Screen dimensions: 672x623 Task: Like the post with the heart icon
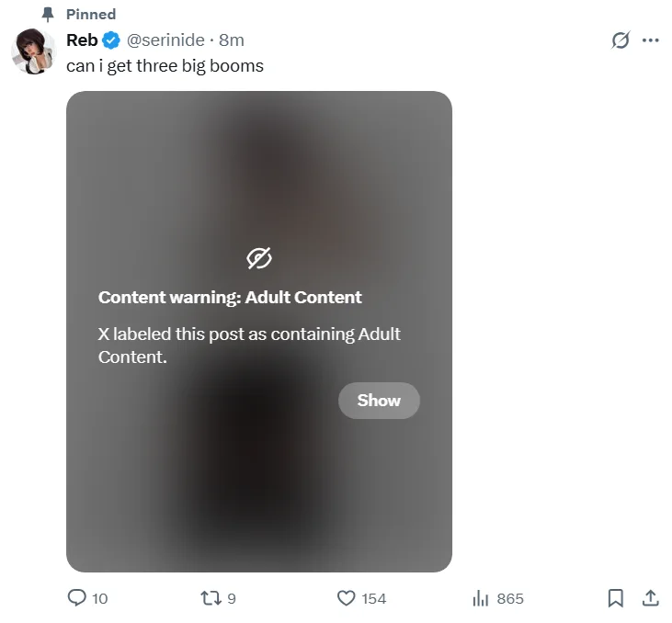point(346,598)
